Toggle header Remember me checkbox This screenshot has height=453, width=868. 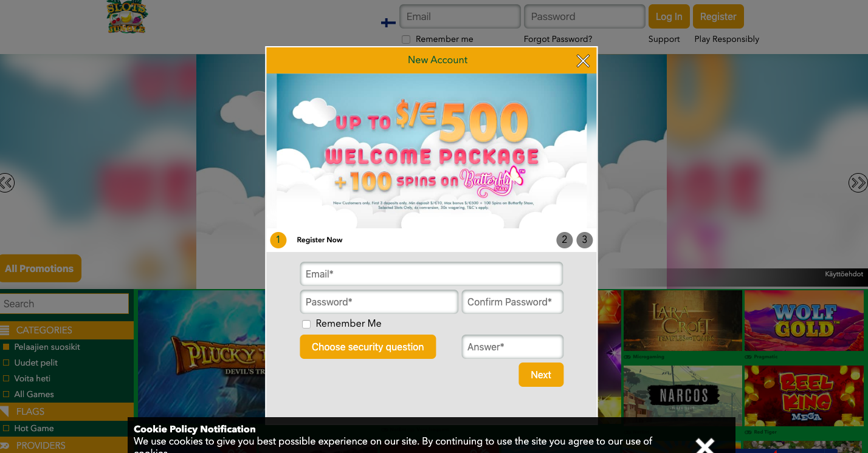tap(406, 39)
